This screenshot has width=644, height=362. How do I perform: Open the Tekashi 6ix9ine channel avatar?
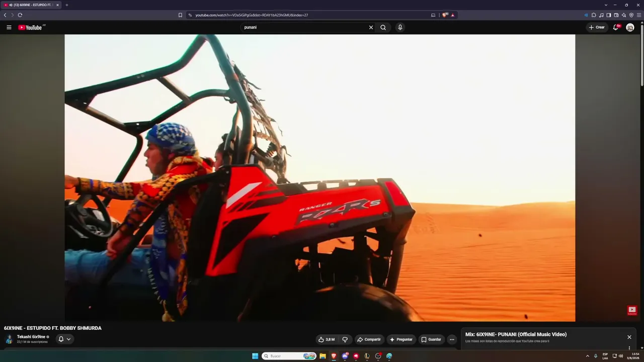(9, 339)
